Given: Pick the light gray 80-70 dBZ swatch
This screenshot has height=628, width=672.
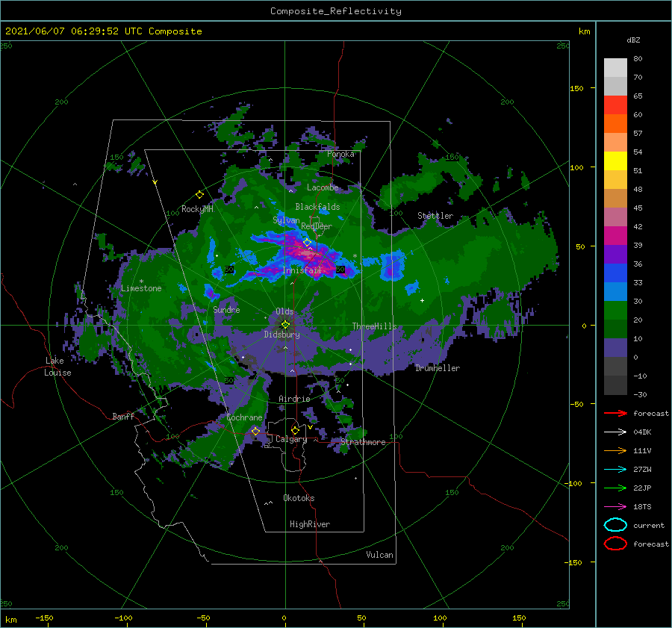Looking at the screenshot, I should [x=615, y=68].
